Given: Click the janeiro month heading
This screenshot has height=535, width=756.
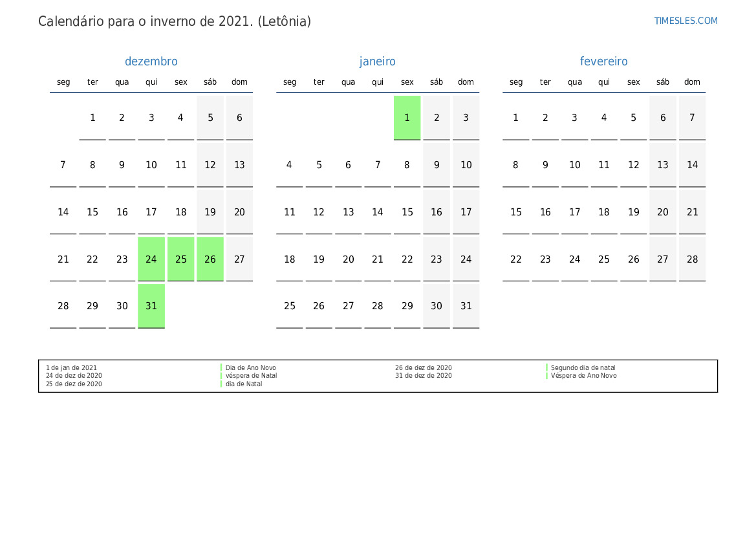Looking at the screenshot, I should tap(377, 61).
